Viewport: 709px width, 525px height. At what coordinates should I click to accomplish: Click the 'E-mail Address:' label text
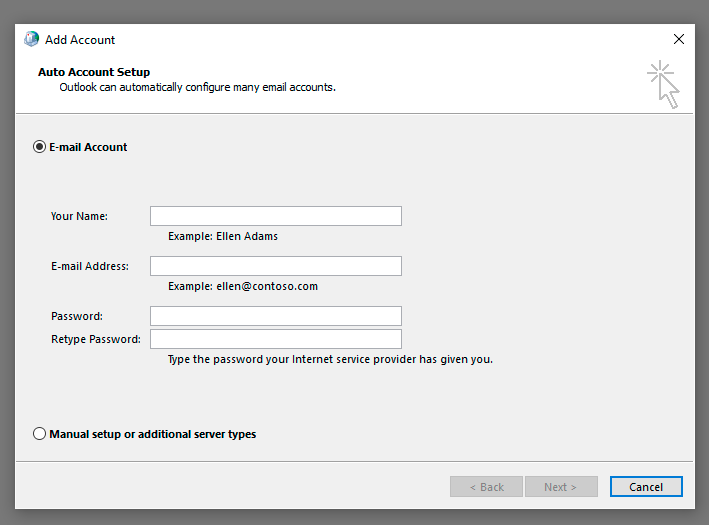pos(90,266)
